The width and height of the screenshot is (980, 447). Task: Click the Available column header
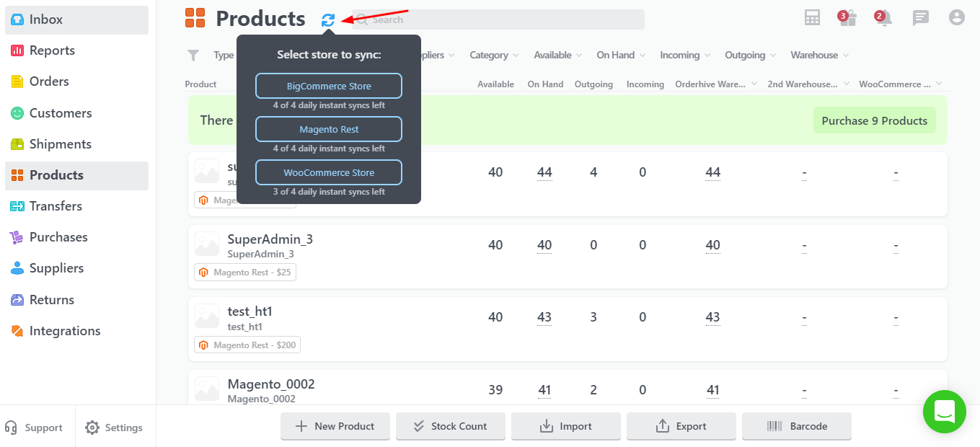(x=495, y=84)
